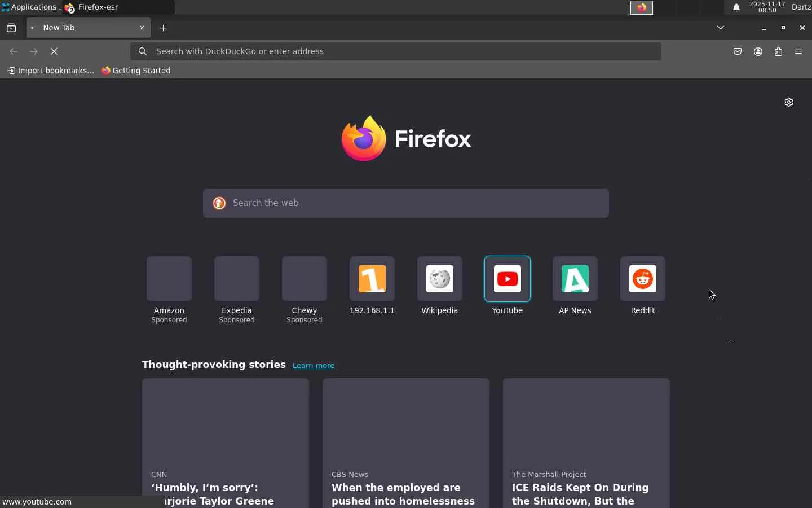This screenshot has width=812, height=508.
Task: Click the panel clock showing 2025-11-17
Action: [767, 7]
